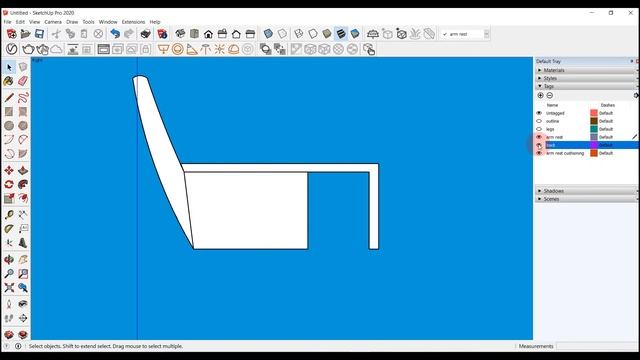Open the Tools menu
This screenshot has height=360, width=640.
coord(88,22)
